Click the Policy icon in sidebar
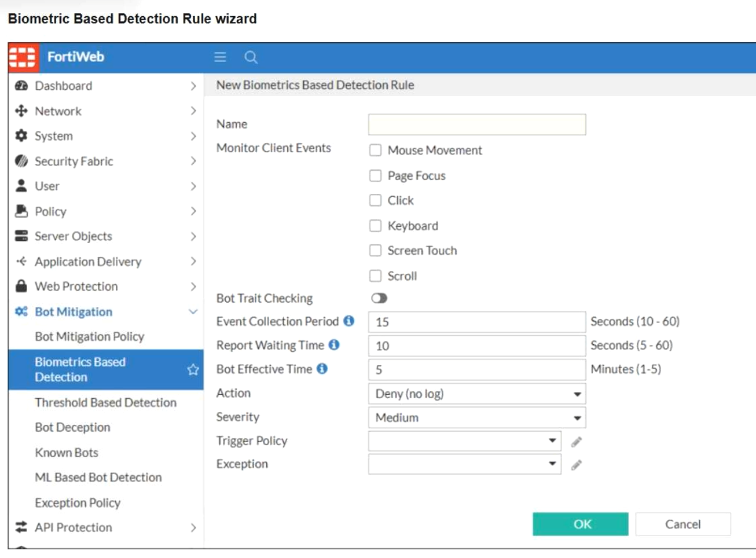The width and height of the screenshot is (756, 558). click(x=21, y=211)
